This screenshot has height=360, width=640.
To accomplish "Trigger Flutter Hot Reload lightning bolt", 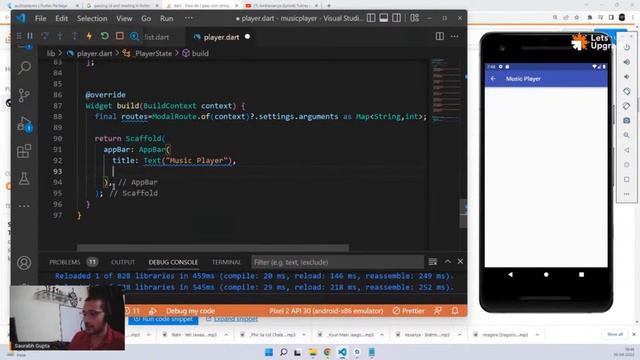I will point(89,36).
